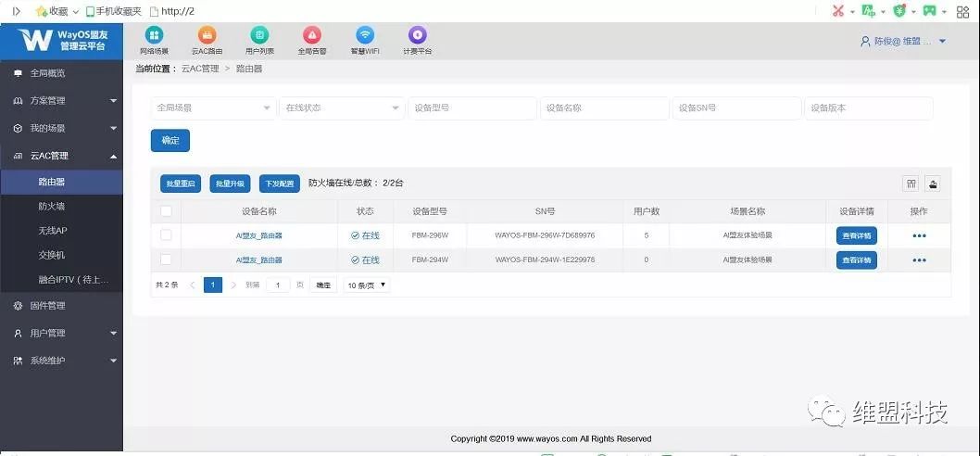Click the 收藏 star favorites icon

(x=42, y=11)
